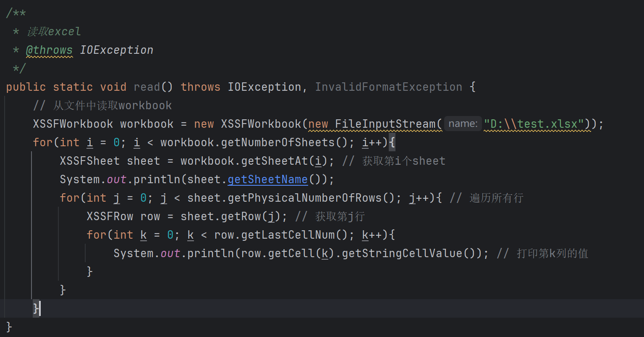644x337 pixels.
Task: Click the "D:\\test.xlsx" string literal
Action: (x=534, y=124)
